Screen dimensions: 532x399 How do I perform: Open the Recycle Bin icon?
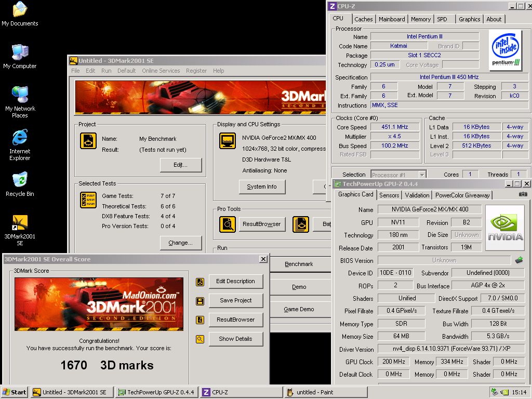click(x=20, y=184)
